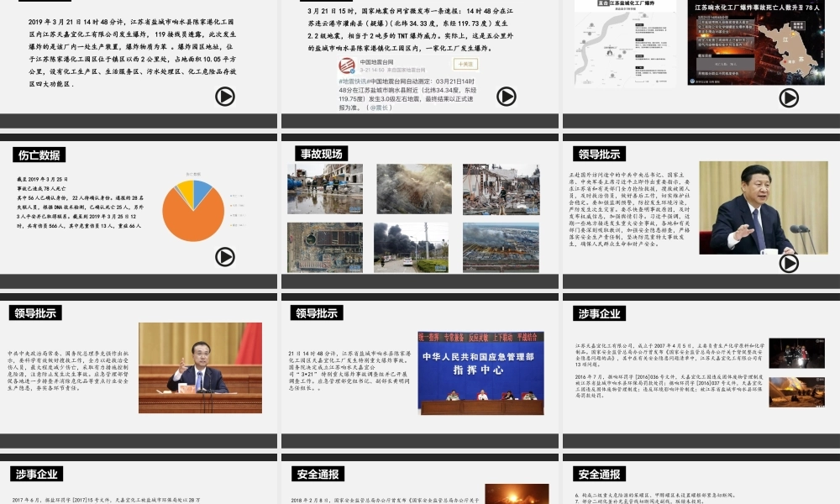Play the slide with the explosion map
This screenshot has height=504, width=840.
click(x=789, y=98)
